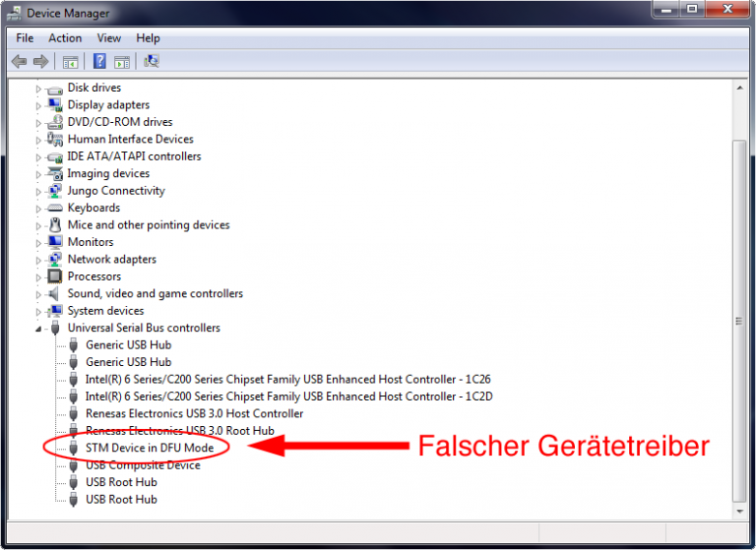Click the Universal Serial Bus controllers icon
Screen dimensions: 756x550
[x=55, y=328]
